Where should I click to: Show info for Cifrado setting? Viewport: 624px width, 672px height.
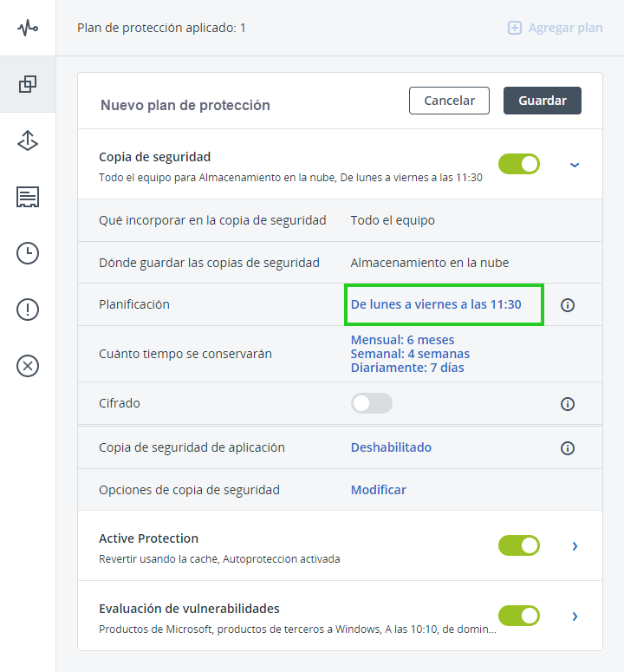coord(568,404)
